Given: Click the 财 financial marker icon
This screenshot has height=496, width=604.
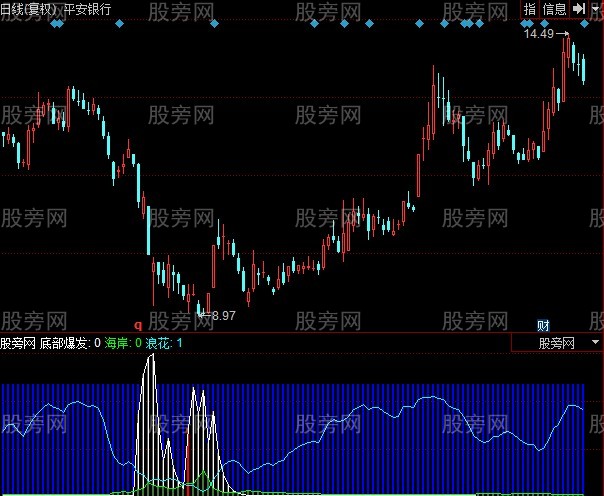Looking at the screenshot, I should click(543, 324).
